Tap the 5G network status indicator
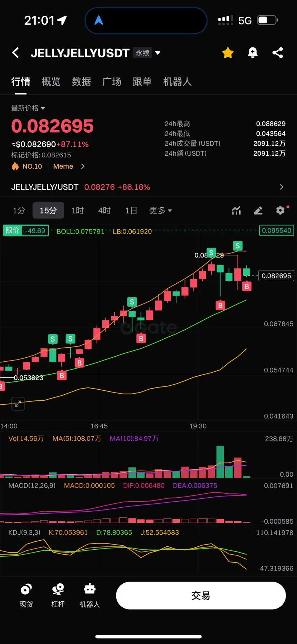297x644 pixels. coord(245,21)
